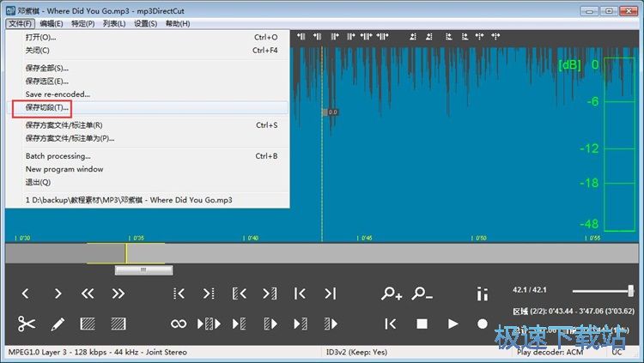644x363 pixels.
Task: Return to start using transport rewind button
Action: point(391,324)
